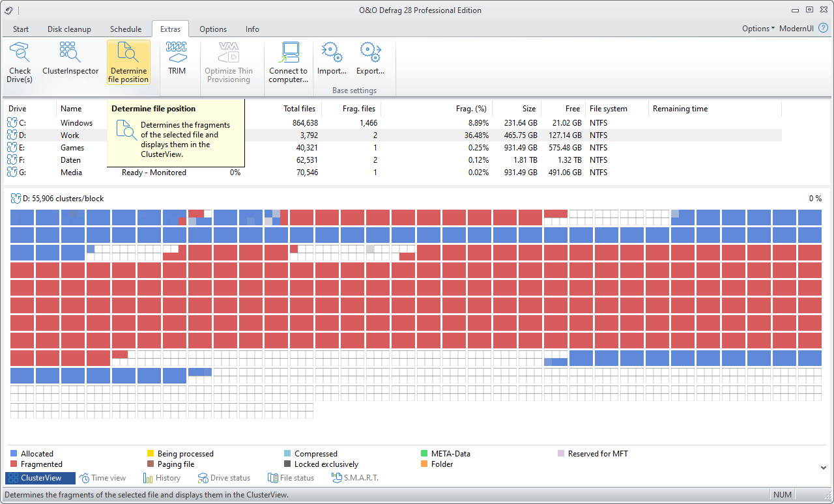Open the Drive status tab
The height and width of the screenshot is (504, 834).
click(x=223, y=478)
